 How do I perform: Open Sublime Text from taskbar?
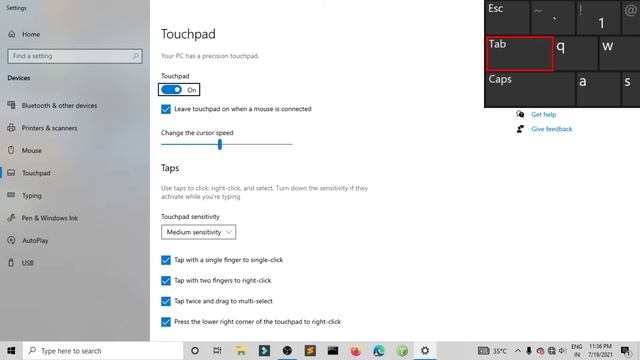click(310, 351)
